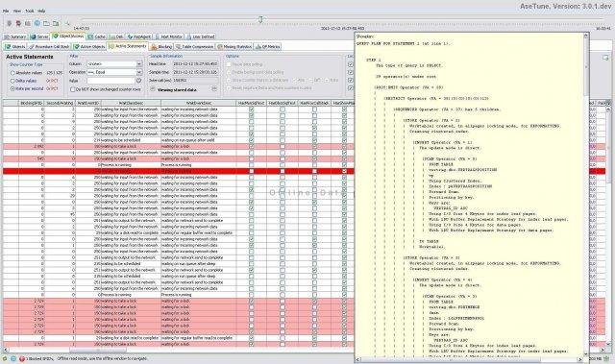Click the red blocked-SPID status bar icon

(22, 358)
